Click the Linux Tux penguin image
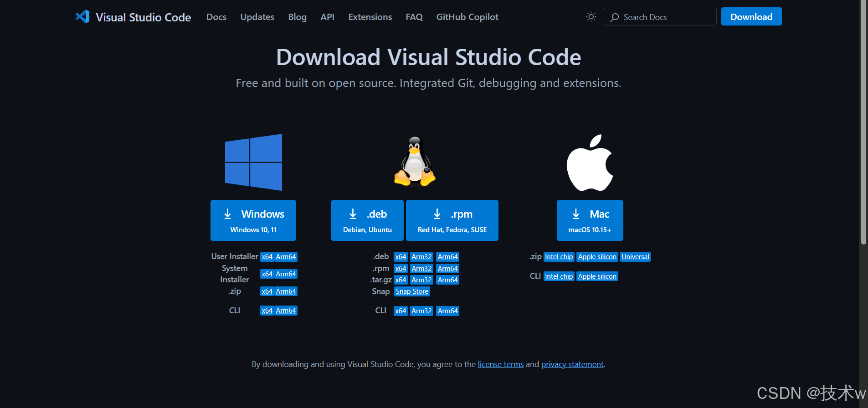 415,161
